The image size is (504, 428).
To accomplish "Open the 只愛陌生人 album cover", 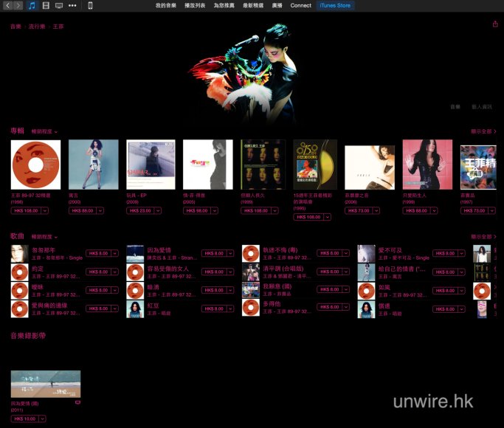I will click(427, 165).
